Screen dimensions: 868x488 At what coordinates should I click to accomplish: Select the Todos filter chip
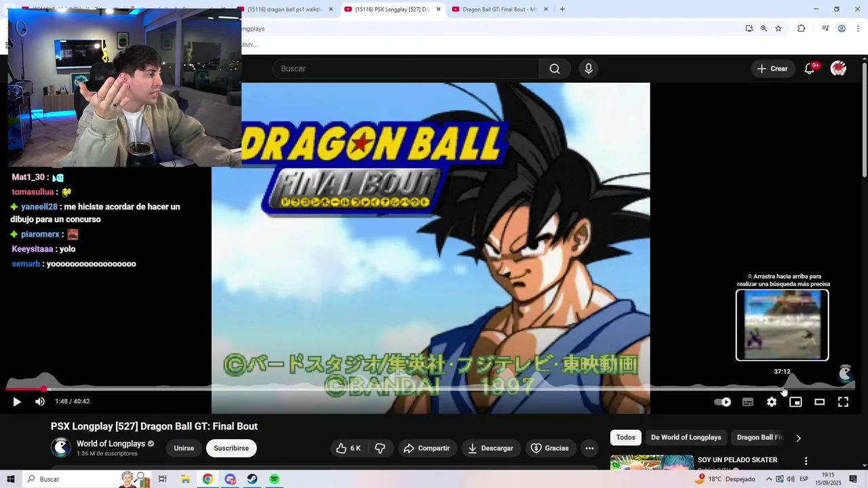625,438
